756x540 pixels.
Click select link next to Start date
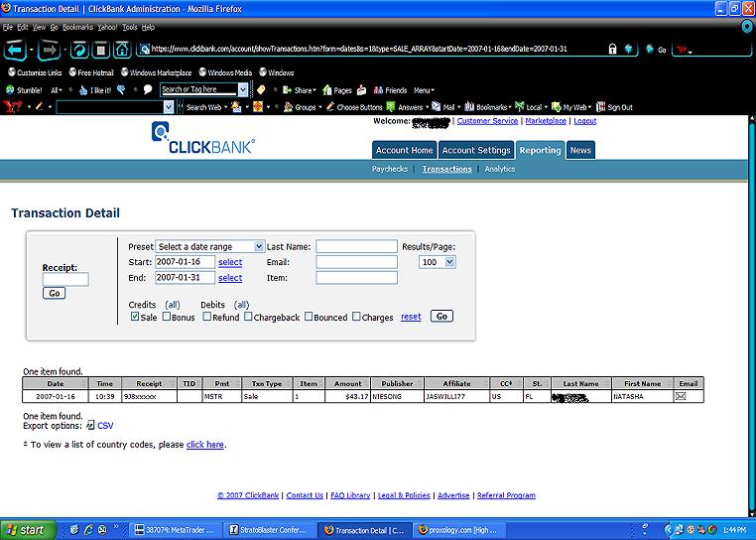click(230, 262)
